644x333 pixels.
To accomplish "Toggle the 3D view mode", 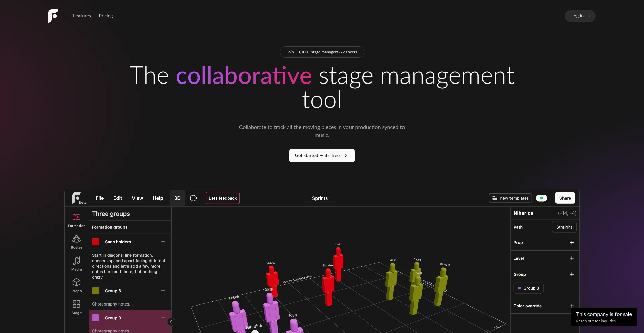I will 177,198.
